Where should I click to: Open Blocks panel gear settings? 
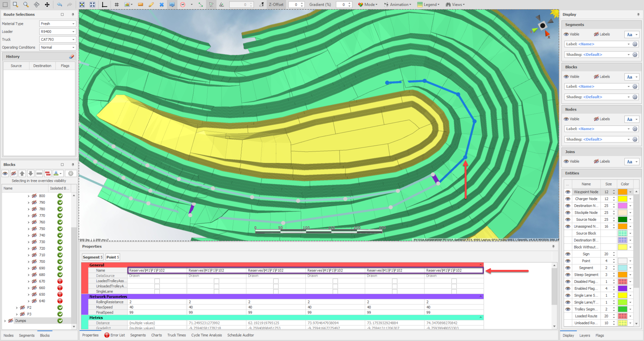tap(71, 173)
